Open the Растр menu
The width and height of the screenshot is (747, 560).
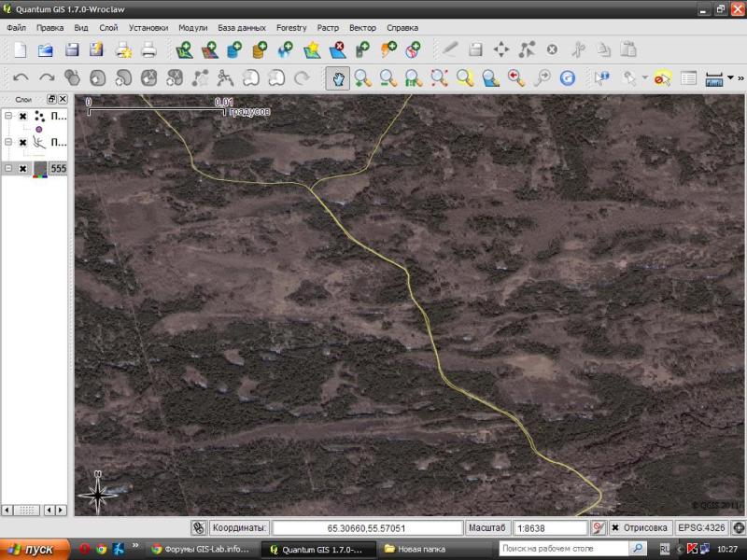click(328, 28)
